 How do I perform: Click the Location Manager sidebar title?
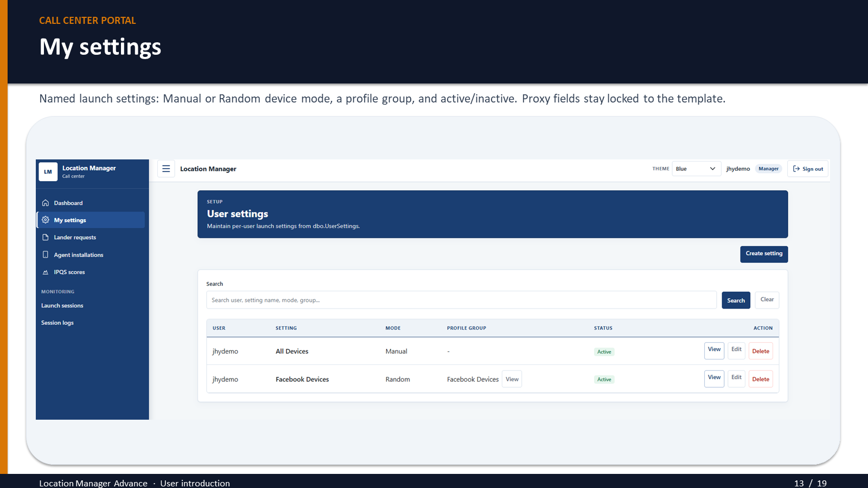pyautogui.click(x=89, y=168)
